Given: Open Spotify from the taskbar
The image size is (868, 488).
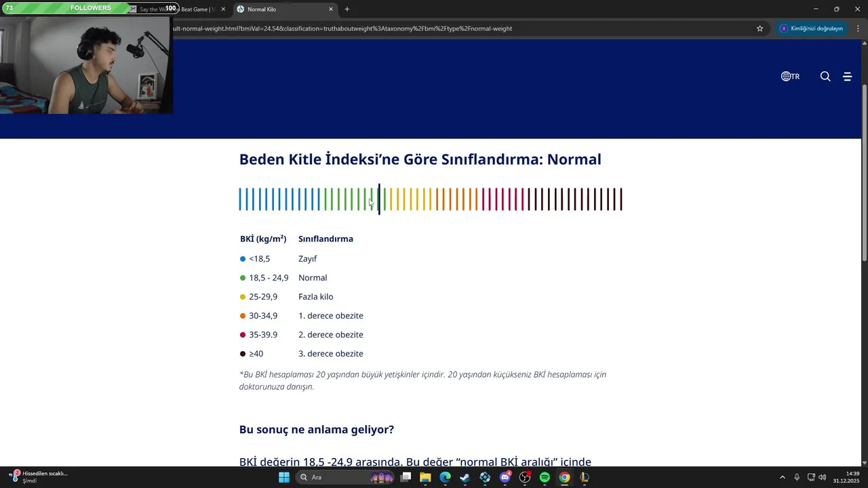Looking at the screenshot, I should tap(545, 477).
